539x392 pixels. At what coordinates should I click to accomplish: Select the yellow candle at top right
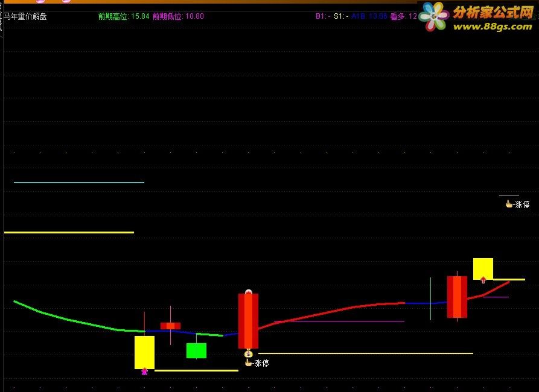coord(483,268)
